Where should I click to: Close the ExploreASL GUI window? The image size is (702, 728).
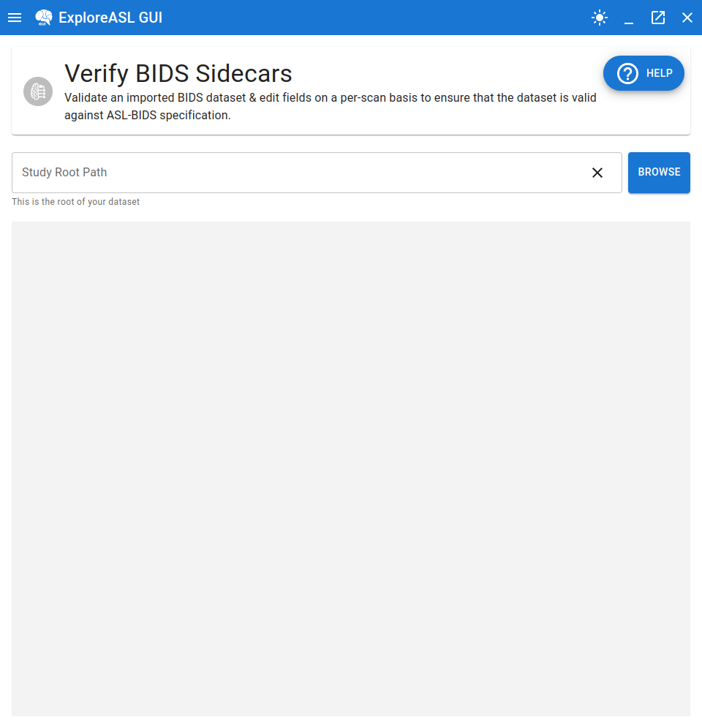(687, 18)
